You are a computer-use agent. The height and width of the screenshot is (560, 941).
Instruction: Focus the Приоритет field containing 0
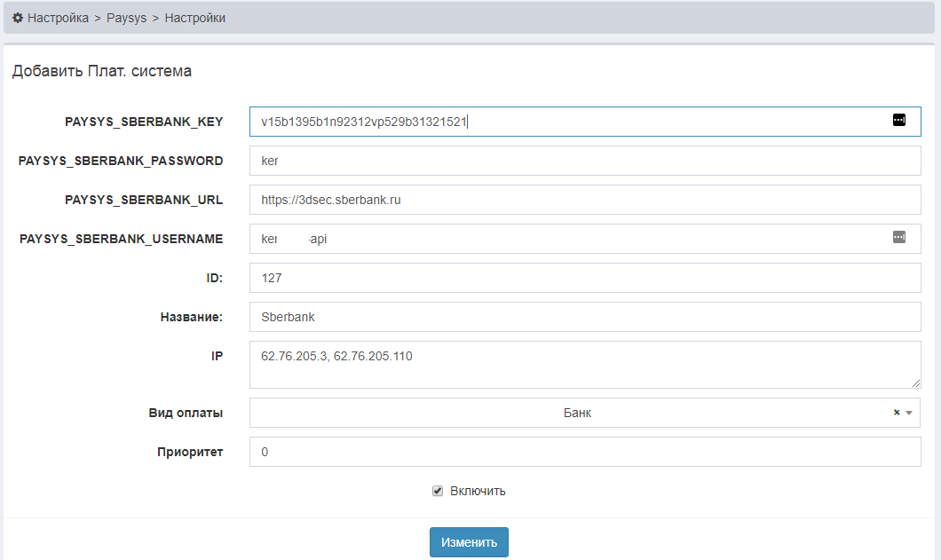(585, 452)
